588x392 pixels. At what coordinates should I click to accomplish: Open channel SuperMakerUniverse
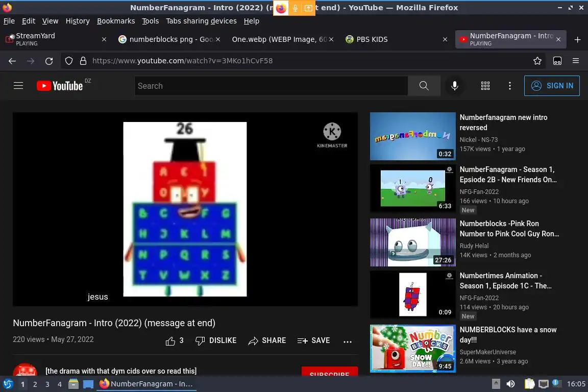[488, 352]
